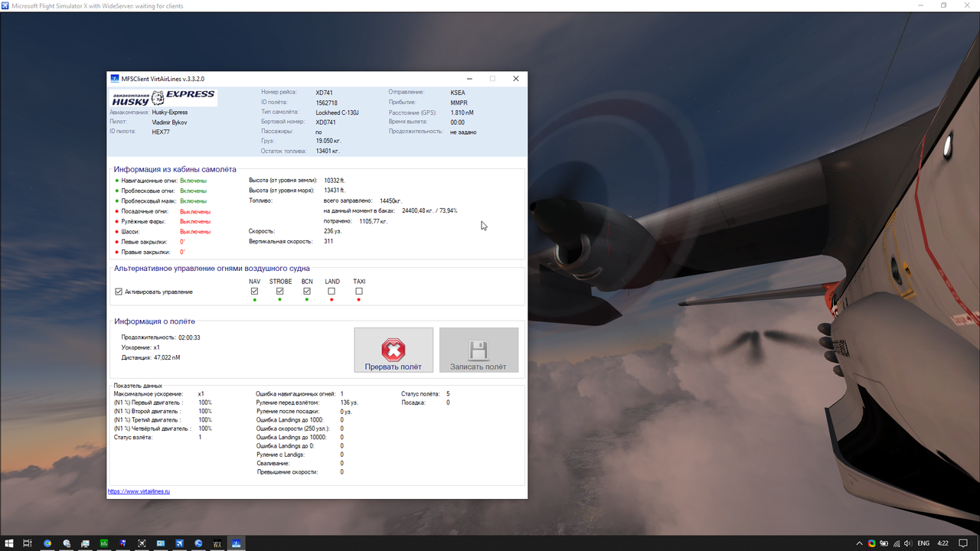Open the taskbar clock showing 4:22
Image resolution: width=980 pixels, height=551 pixels.
(x=943, y=543)
